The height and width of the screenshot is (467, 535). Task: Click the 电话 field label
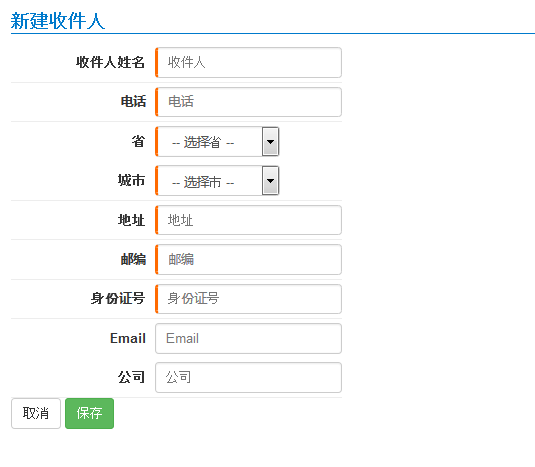133,102
